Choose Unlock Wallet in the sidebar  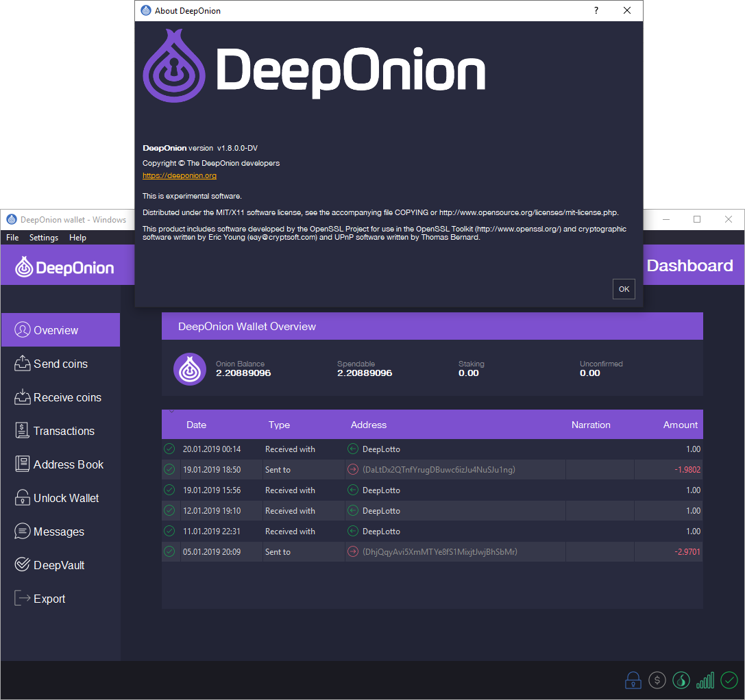click(x=60, y=498)
